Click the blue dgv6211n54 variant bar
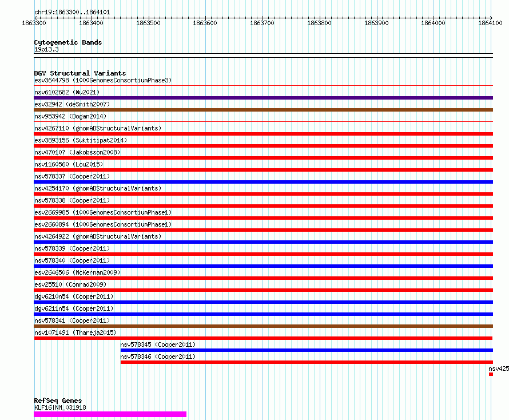 (x=263, y=314)
